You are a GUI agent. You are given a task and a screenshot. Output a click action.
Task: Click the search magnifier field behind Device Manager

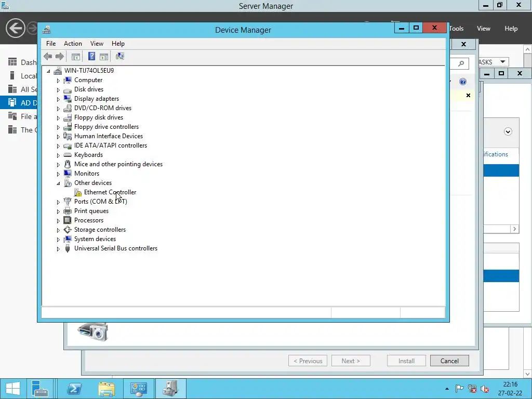459,63
